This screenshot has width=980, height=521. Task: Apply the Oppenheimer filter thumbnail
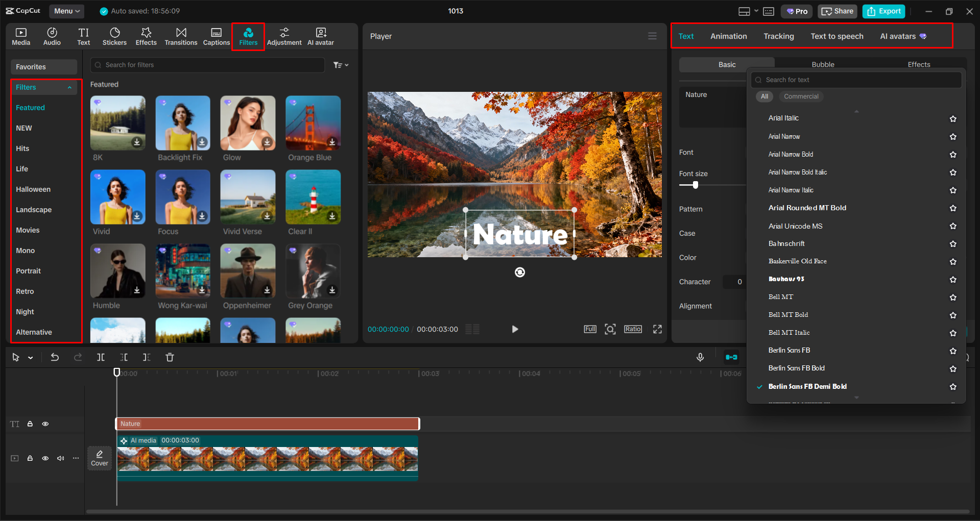pyautogui.click(x=248, y=271)
